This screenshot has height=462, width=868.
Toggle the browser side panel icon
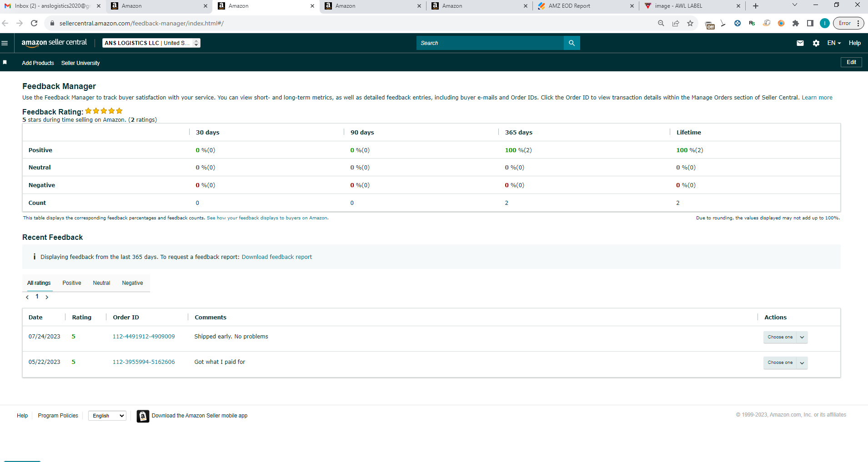(x=810, y=23)
